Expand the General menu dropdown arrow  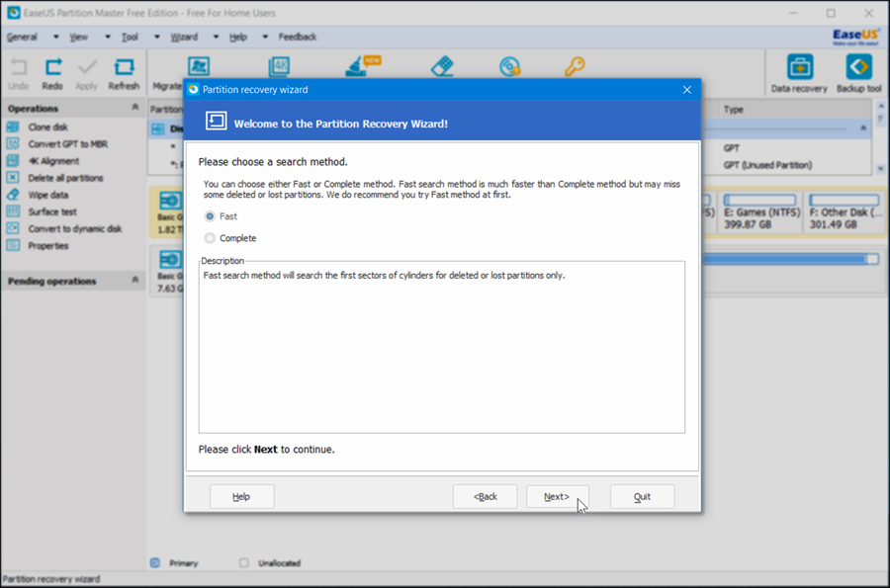55,37
